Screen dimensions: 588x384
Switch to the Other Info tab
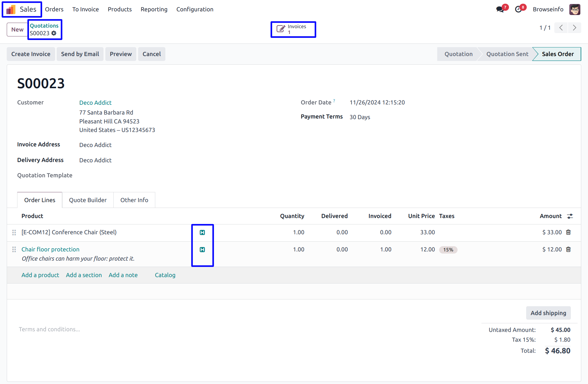134,200
